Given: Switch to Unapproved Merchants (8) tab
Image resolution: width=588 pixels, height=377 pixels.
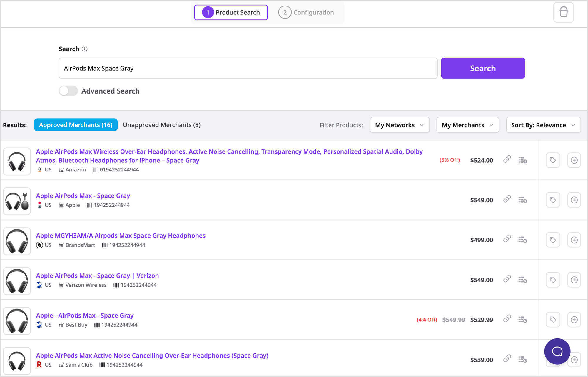Looking at the screenshot, I should 162,125.
